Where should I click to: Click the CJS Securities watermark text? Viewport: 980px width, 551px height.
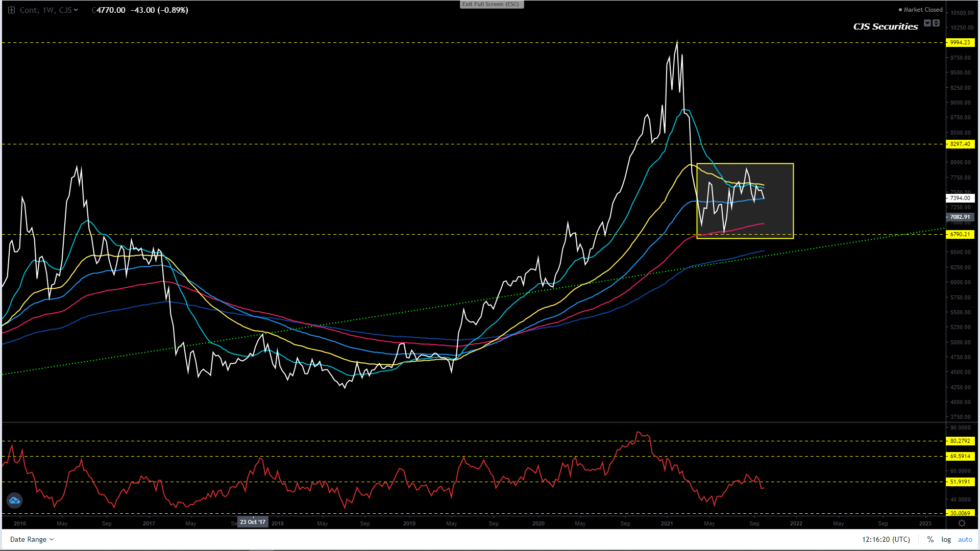(x=886, y=27)
